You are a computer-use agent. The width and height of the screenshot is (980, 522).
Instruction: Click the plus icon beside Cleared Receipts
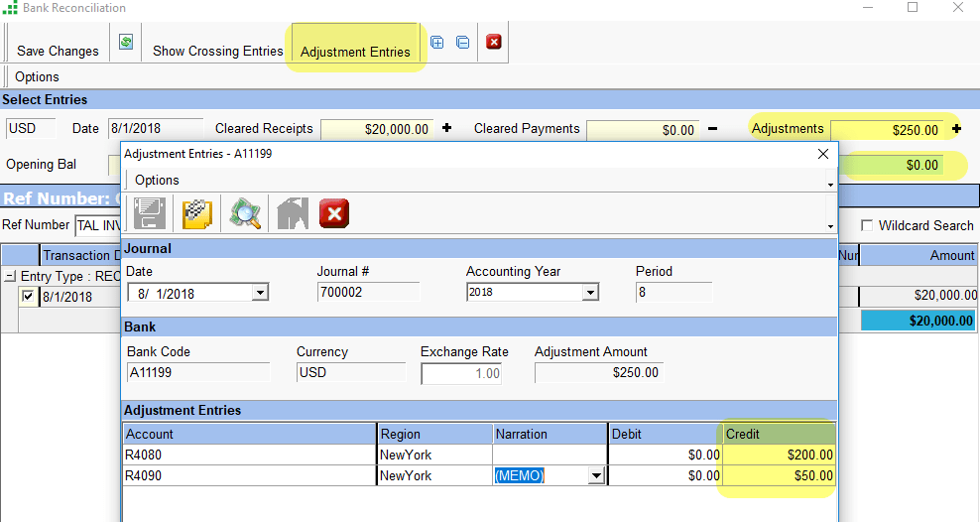point(446,128)
